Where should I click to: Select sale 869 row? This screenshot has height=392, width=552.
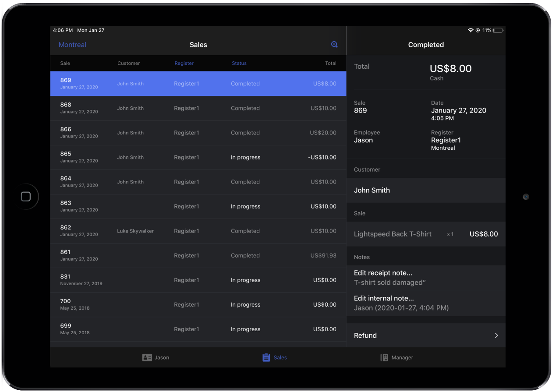(198, 84)
